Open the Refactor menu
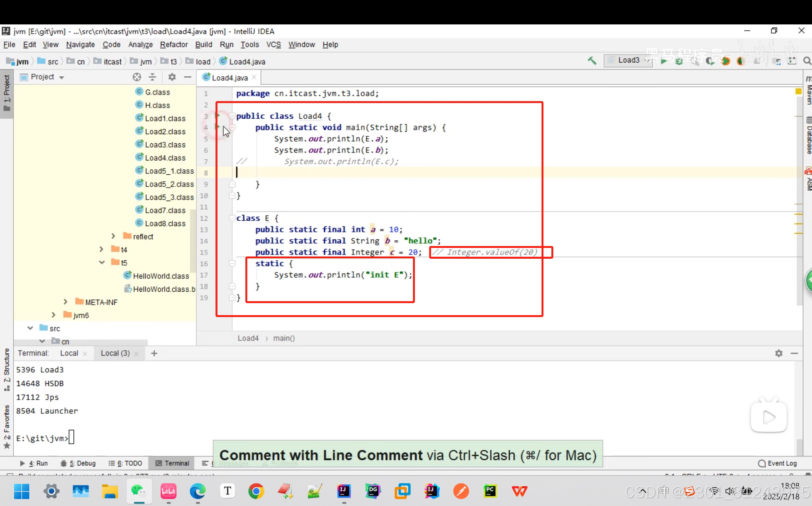Screen dimensions: 812x506 point(174,44)
